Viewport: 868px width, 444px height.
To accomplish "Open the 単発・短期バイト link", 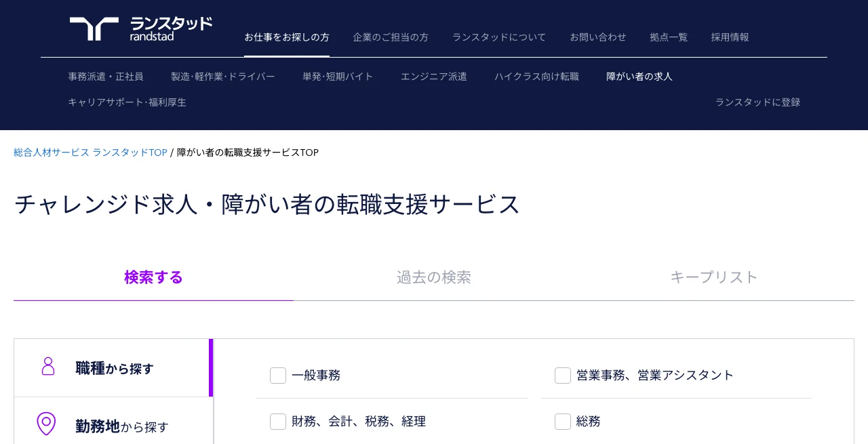I will click(x=338, y=77).
